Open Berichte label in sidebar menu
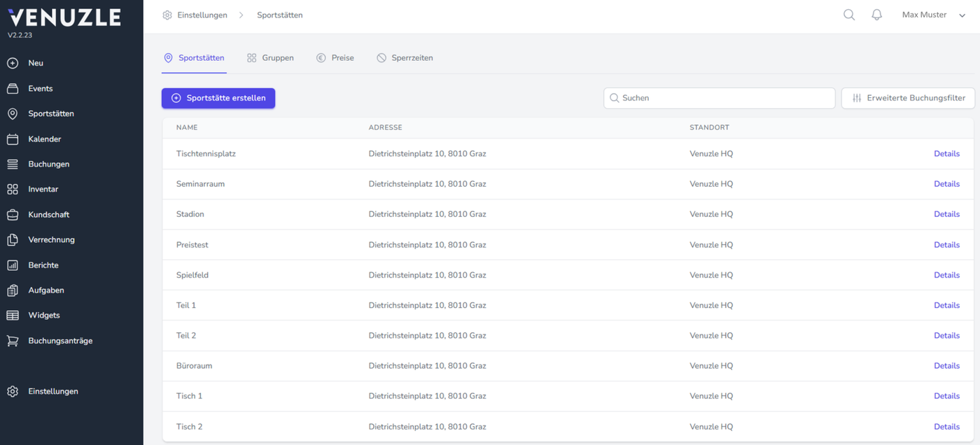This screenshot has width=980, height=445. tap(43, 265)
